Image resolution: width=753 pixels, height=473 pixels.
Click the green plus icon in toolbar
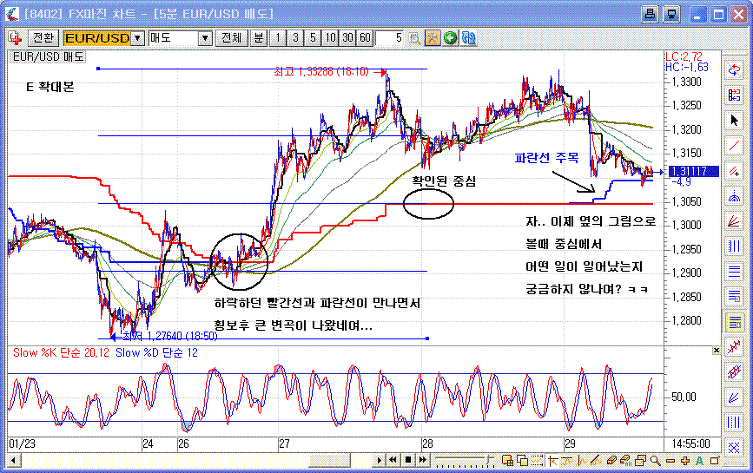click(x=451, y=38)
